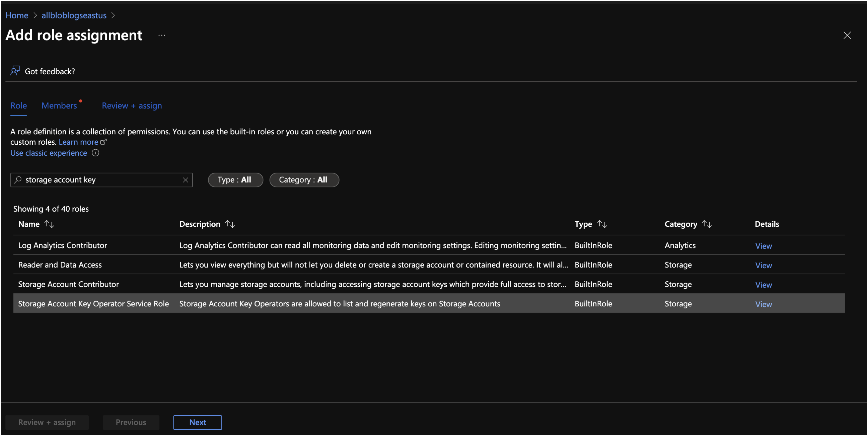The height and width of the screenshot is (436, 868).
Task: Open the Type: All filter
Action: pyautogui.click(x=235, y=180)
